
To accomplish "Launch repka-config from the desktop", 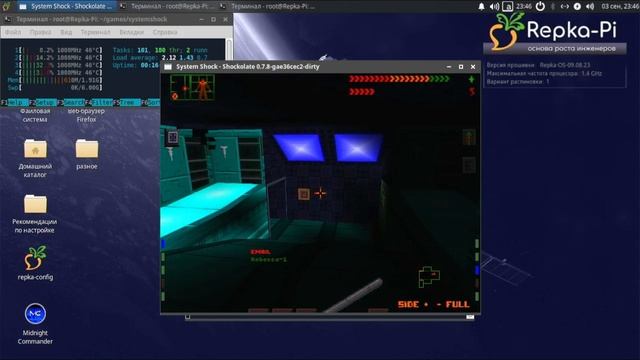I will coord(35,258).
